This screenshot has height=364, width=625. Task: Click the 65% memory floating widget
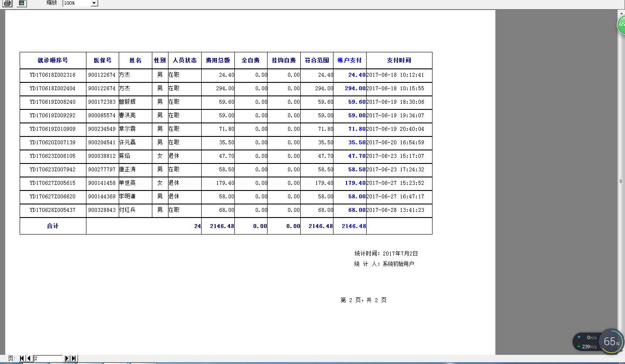point(611,342)
